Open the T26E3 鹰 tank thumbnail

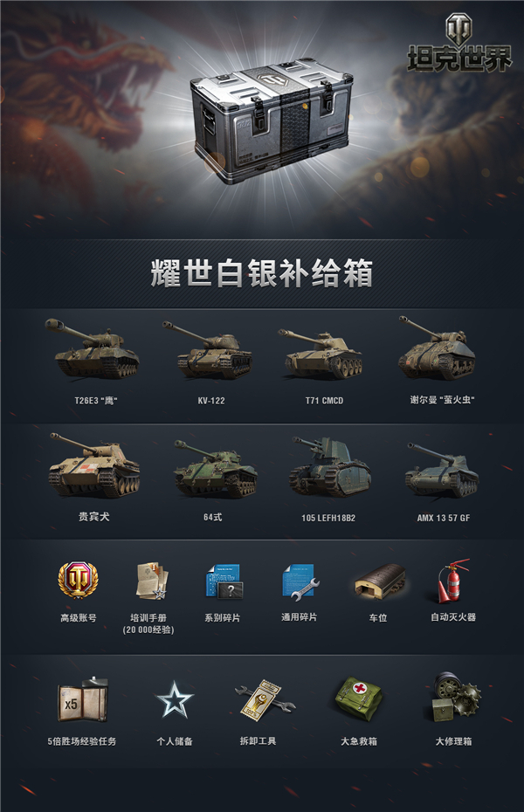pyautogui.click(x=93, y=348)
